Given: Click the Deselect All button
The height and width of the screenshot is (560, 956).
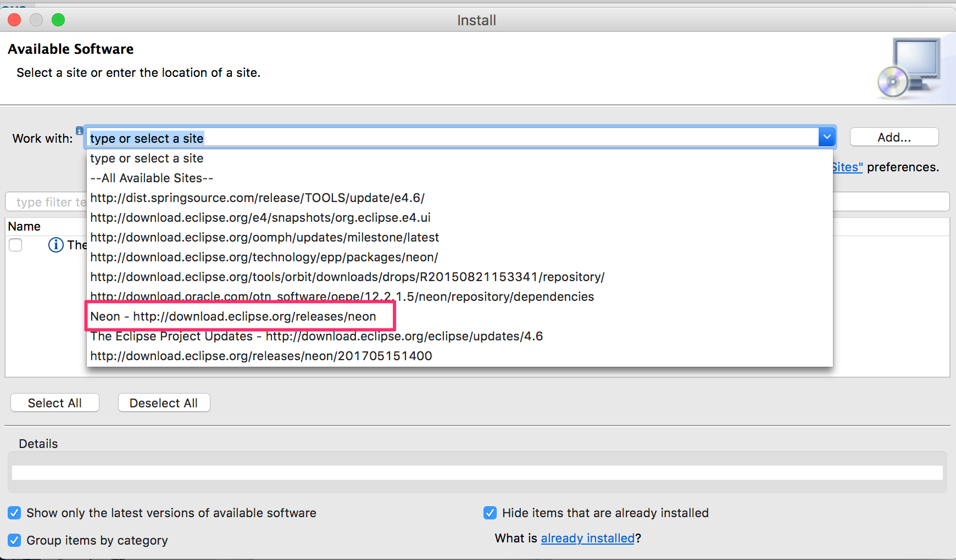Looking at the screenshot, I should pos(164,403).
